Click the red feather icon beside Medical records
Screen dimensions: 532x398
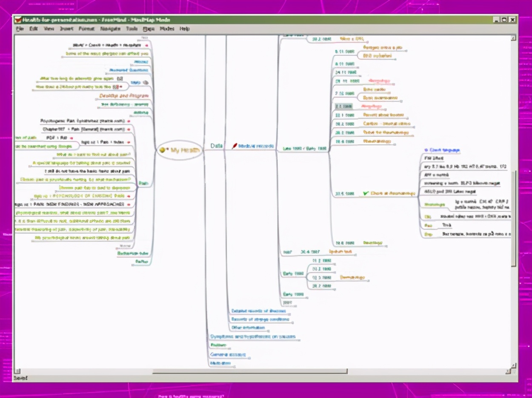coord(234,146)
